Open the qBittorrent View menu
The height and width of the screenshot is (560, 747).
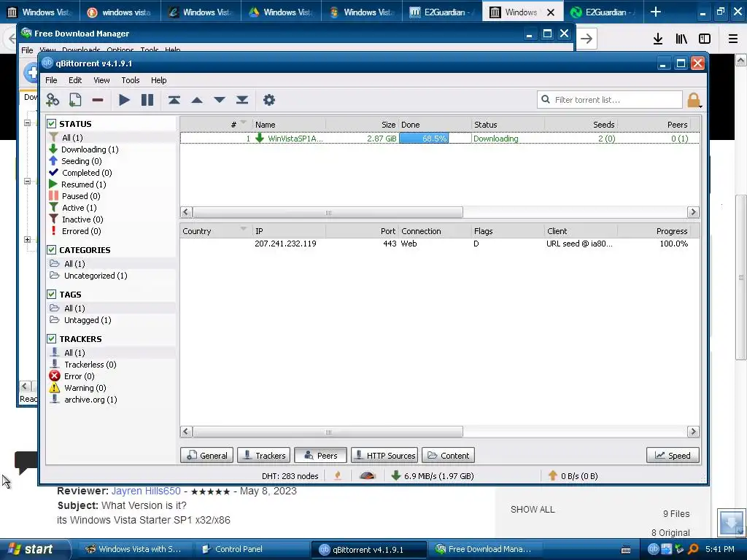(101, 80)
